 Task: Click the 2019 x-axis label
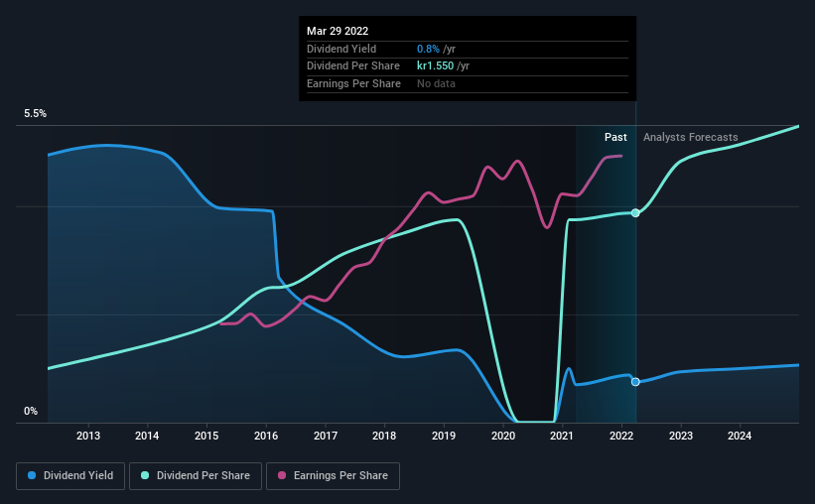tap(444, 436)
